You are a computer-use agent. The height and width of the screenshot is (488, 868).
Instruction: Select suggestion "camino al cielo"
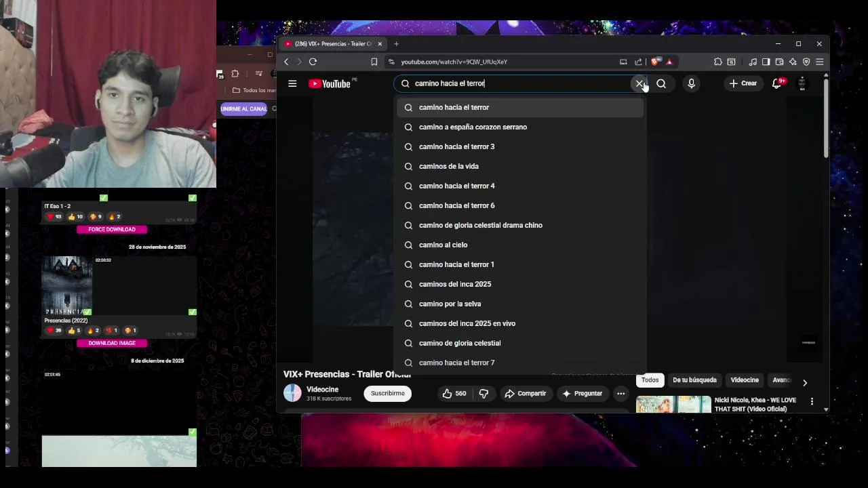click(x=520, y=245)
